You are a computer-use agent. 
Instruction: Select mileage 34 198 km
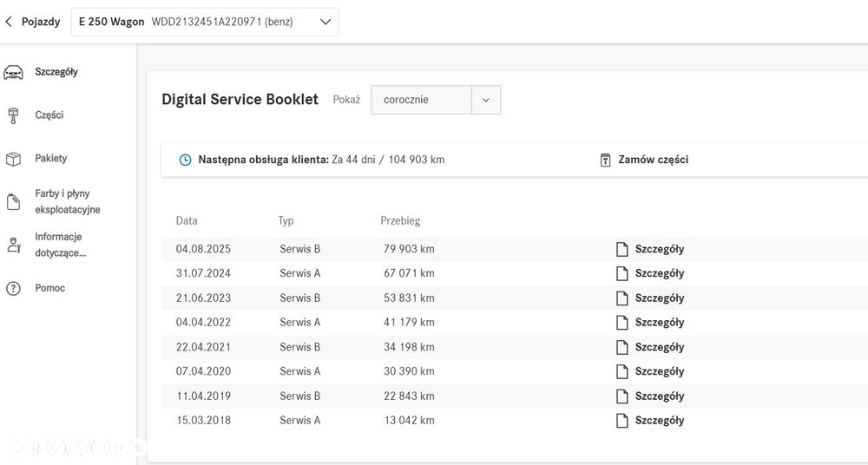tap(409, 347)
